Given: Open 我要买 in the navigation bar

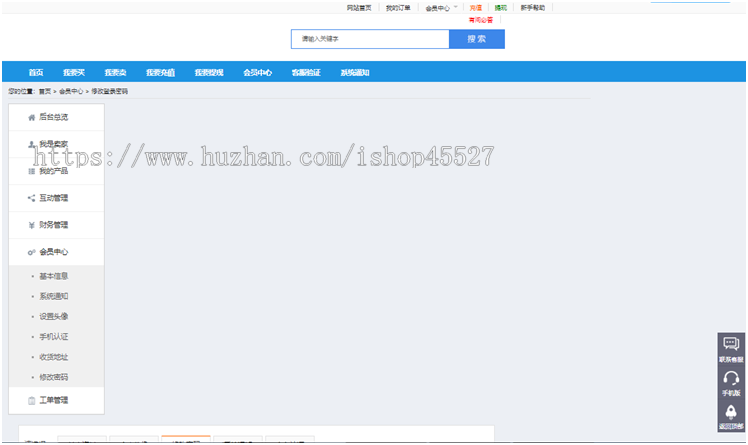Looking at the screenshot, I should 74,72.
